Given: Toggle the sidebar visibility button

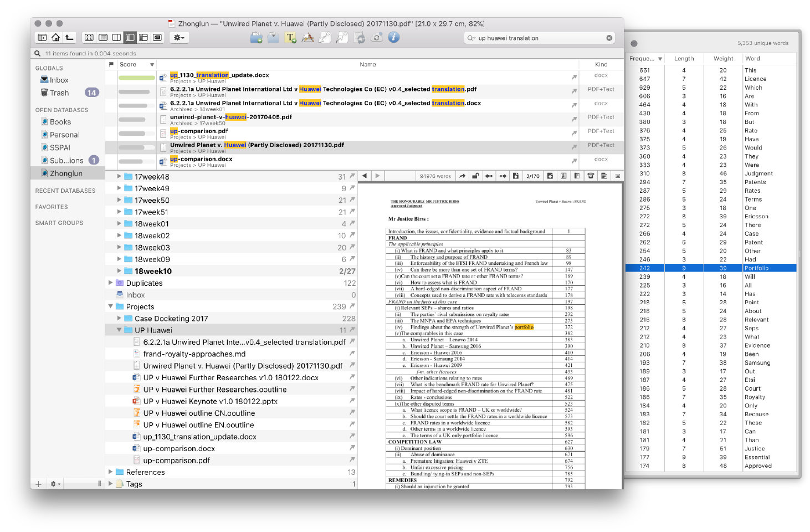Looking at the screenshot, I should click(42, 38).
